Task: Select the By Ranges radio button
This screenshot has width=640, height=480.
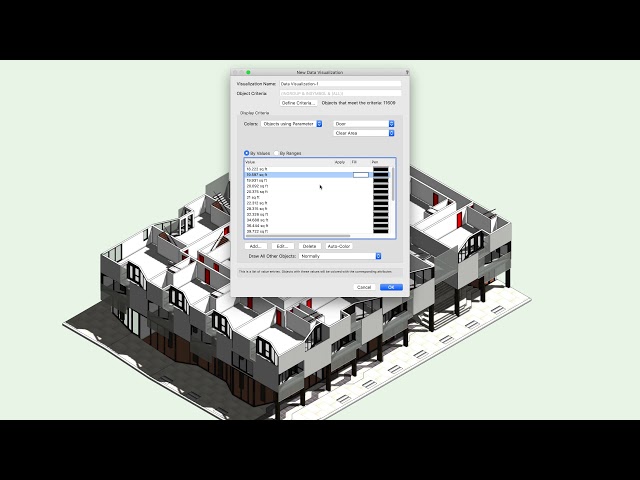Action: coord(276,153)
